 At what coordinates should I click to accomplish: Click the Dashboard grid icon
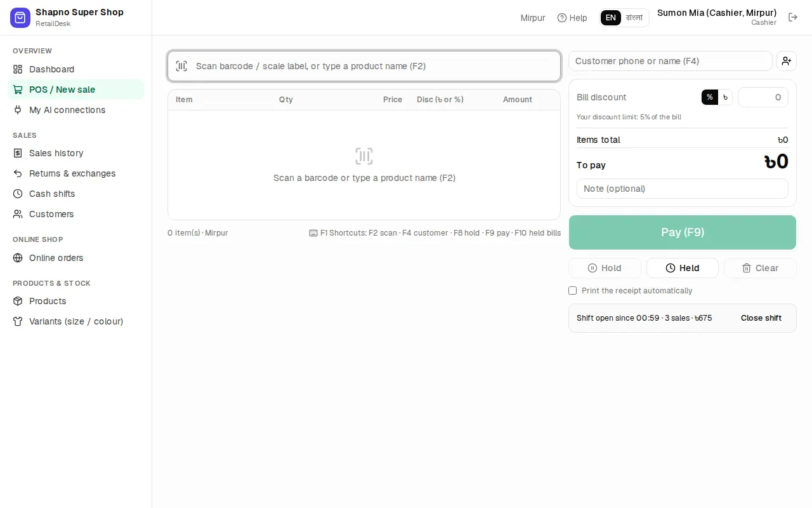click(18, 69)
